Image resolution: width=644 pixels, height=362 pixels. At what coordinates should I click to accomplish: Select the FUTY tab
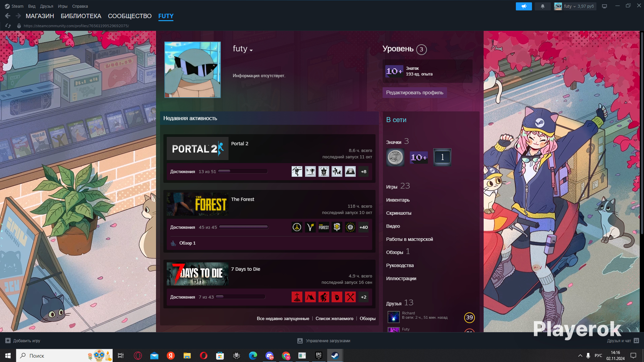[x=166, y=16]
